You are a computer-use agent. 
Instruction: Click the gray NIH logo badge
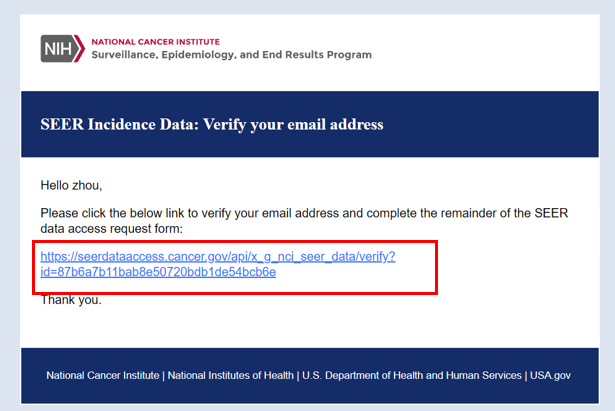point(58,49)
